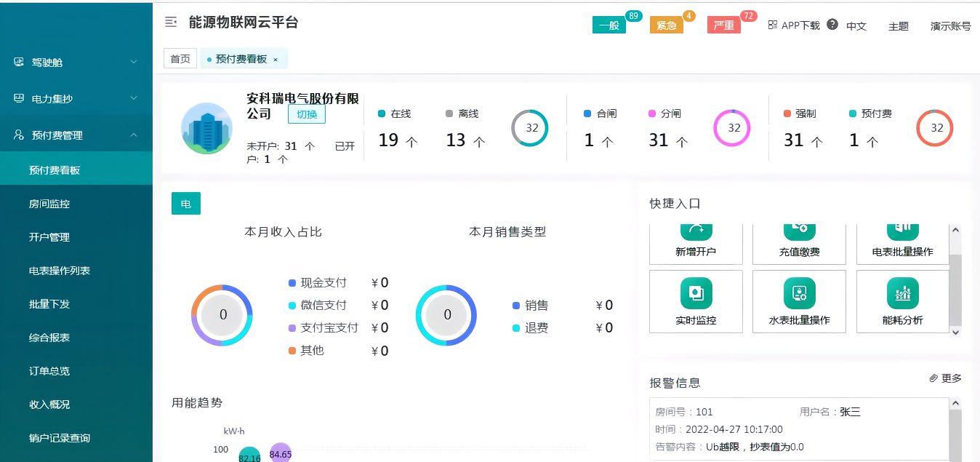
Task: Collapse sidebar with the hamburger menu icon
Action: pos(171,23)
